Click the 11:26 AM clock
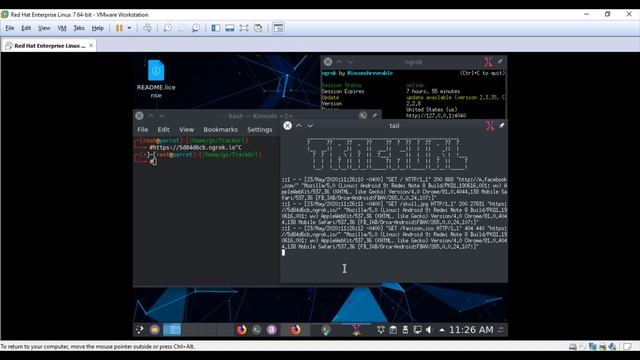Image resolution: width=640 pixels, height=360 pixels. pyautogui.click(x=471, y=329)
